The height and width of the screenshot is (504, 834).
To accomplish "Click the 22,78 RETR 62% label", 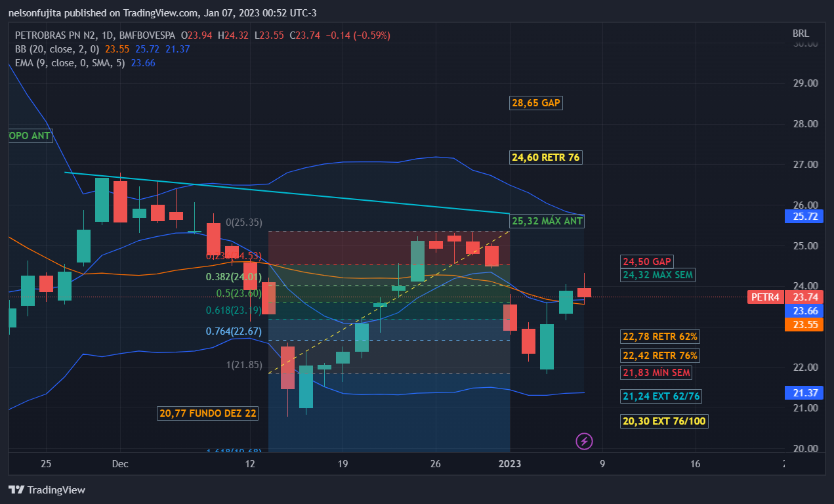I will [660, 337].
